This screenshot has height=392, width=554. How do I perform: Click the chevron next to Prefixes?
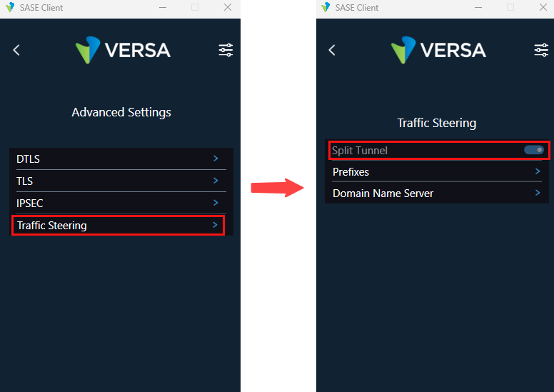point(538,171)
